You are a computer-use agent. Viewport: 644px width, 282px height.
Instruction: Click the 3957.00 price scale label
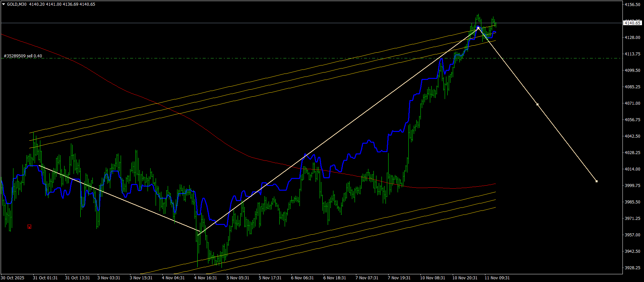coord(632,235)
